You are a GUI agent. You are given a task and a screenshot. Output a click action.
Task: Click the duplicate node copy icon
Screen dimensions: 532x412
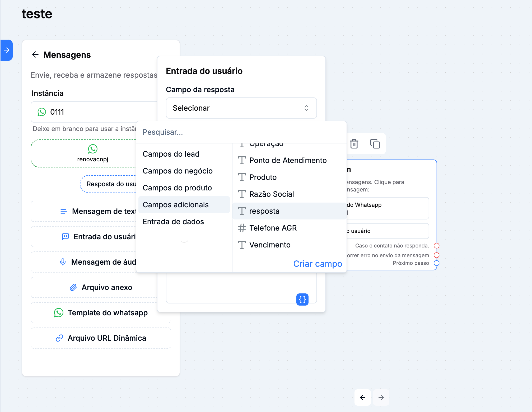pyautogui.click(x=375, y=144)
